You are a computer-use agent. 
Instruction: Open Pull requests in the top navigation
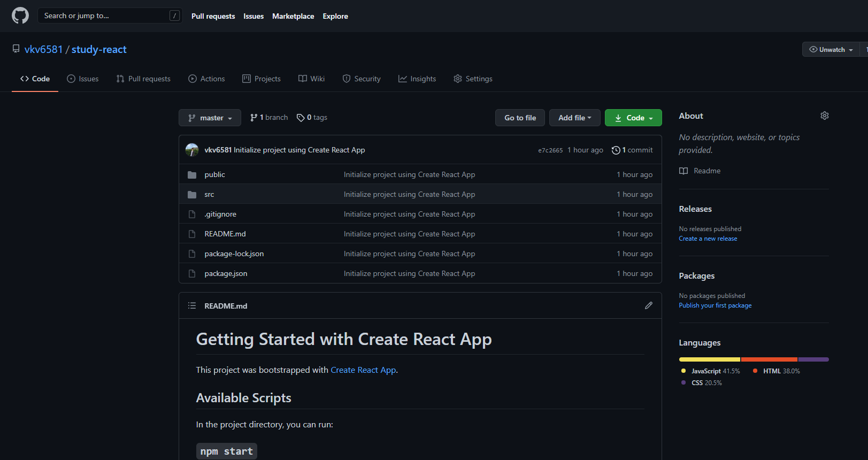[x=213, y=16]
